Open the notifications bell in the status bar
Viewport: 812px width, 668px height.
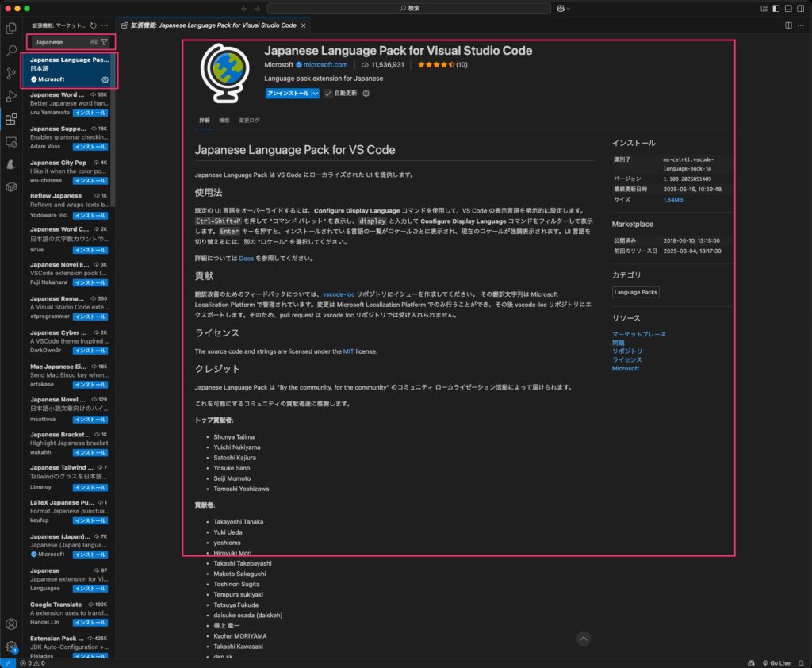801,663
